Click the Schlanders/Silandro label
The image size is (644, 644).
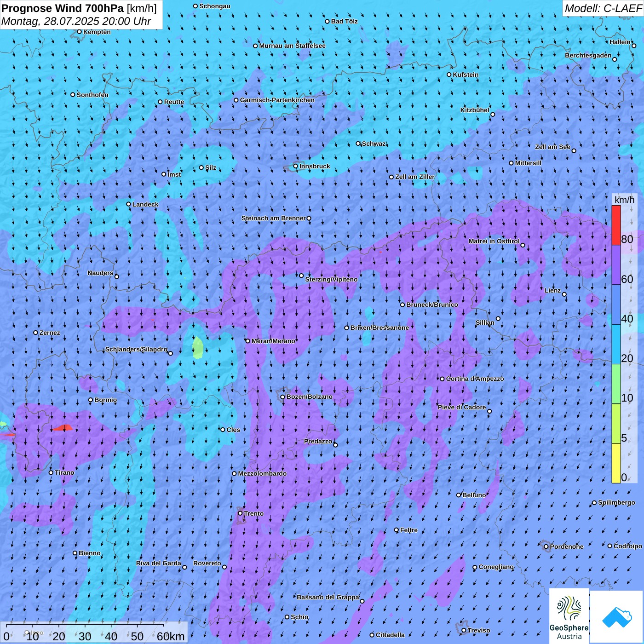[x=136, y=349]
